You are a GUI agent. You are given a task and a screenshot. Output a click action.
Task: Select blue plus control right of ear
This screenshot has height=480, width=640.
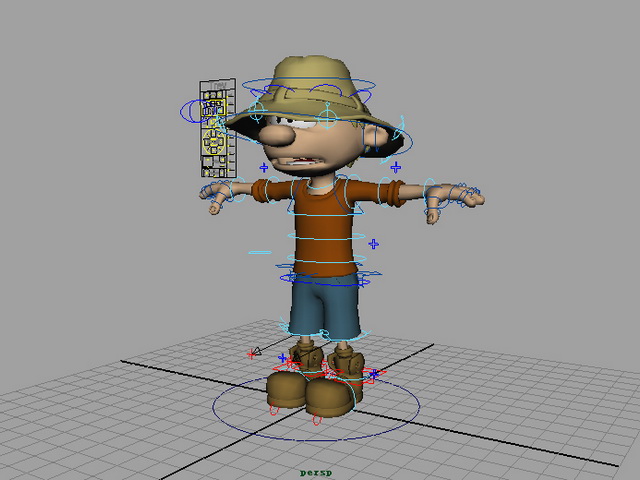click(396, 167)
